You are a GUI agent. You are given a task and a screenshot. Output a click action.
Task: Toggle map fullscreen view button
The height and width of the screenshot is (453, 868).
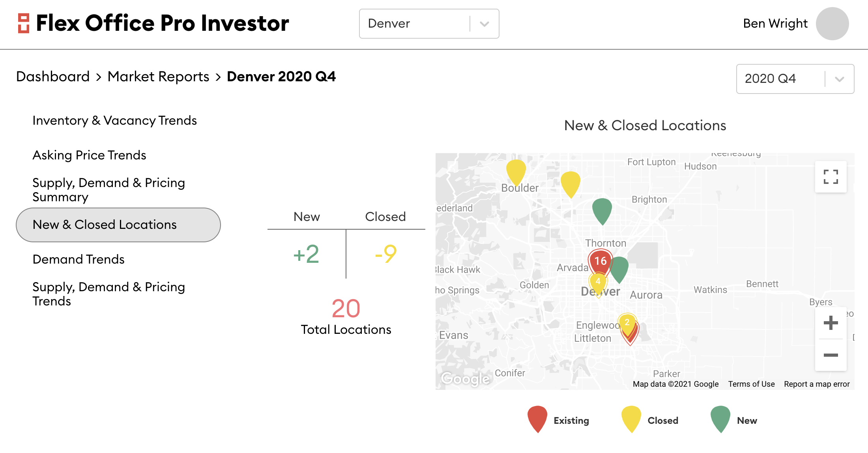tap(831, 177)
